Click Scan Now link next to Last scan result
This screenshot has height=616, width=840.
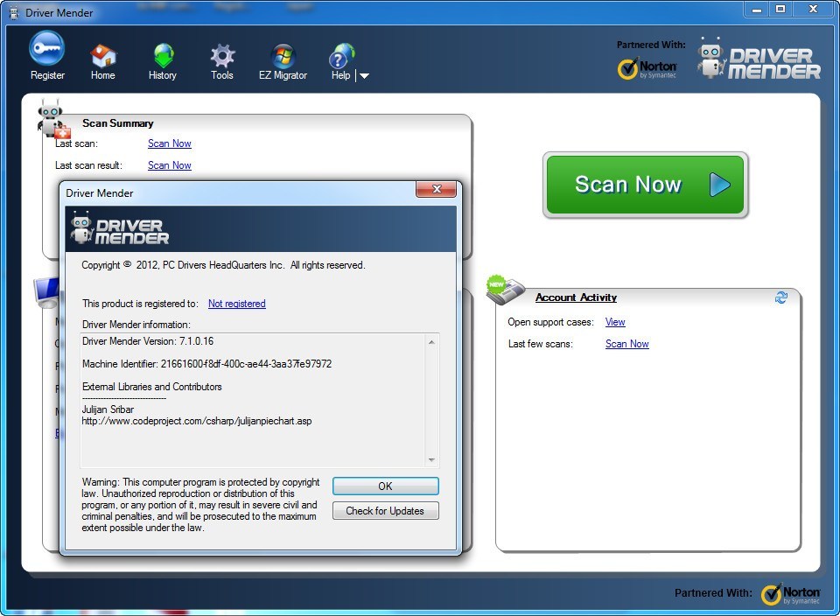pos(169,165)
